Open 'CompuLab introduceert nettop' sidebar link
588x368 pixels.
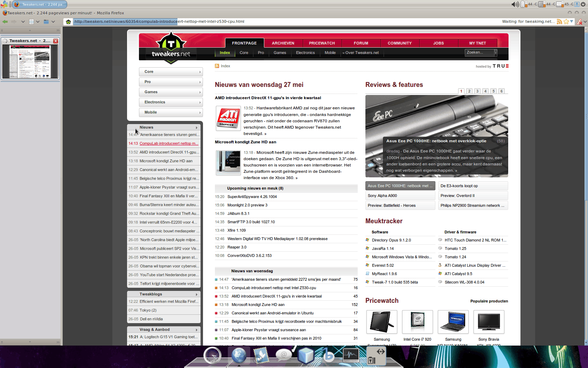(x=169, y=143)
